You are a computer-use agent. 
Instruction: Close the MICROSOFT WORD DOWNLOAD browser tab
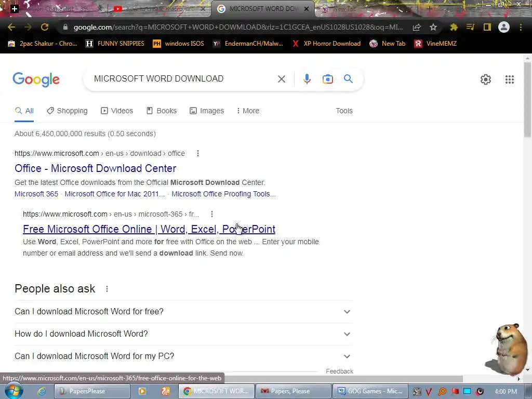pyautogui.click(x=307, y=9)
